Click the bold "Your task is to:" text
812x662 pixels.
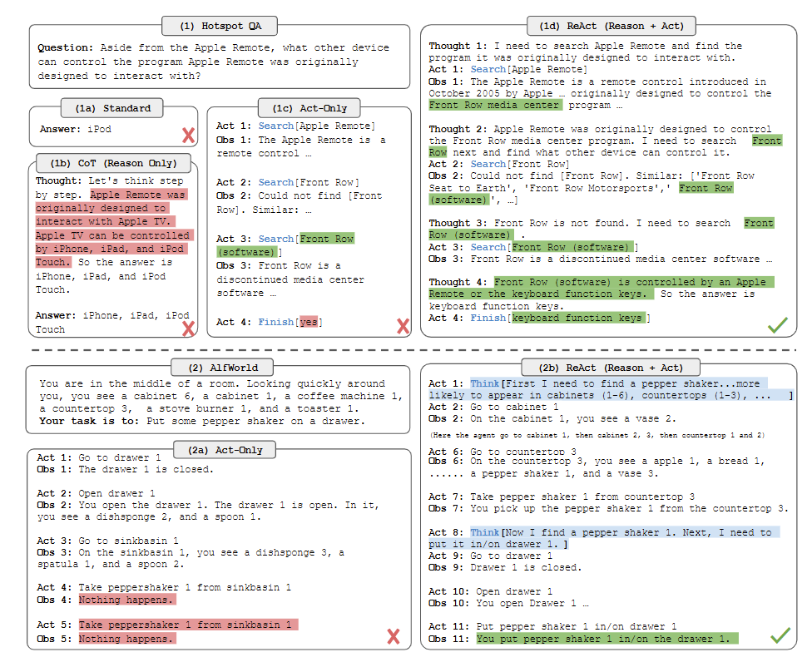point(89,421)
